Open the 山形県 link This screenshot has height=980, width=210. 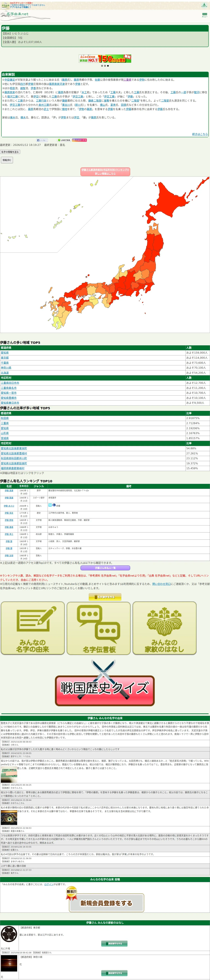pos(5,433)
